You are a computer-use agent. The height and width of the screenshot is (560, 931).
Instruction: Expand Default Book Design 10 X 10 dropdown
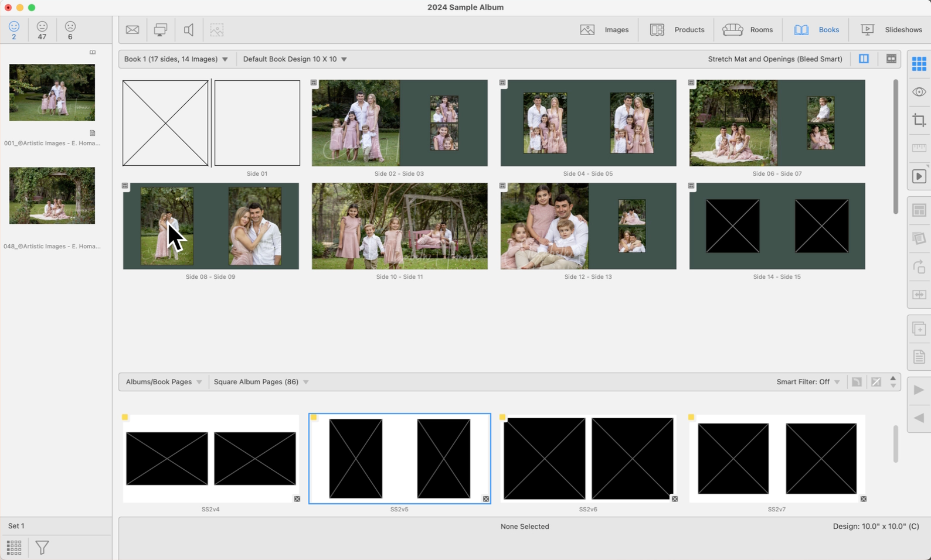[295, 59]
